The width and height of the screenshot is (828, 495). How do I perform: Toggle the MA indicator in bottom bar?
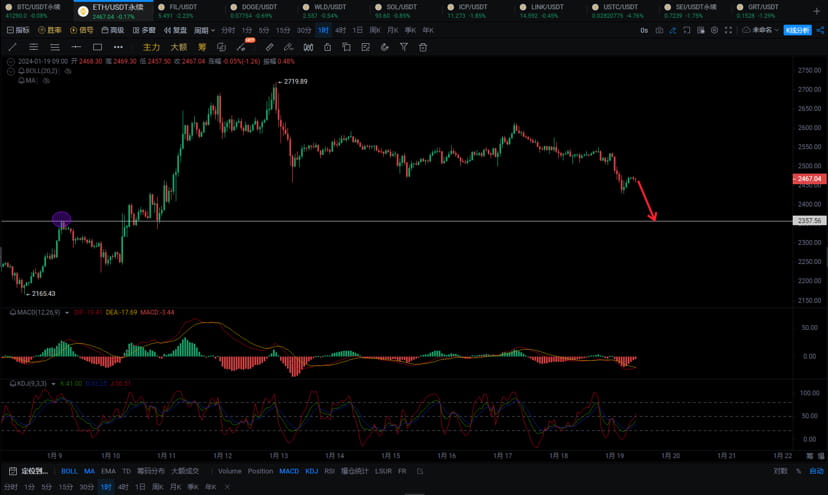point(89,471)
